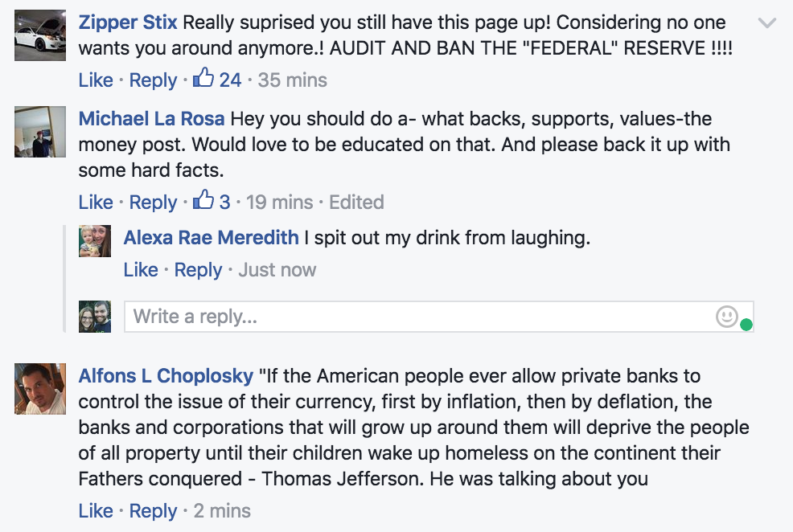Like Alfons L Choplosky's comment
The image size is (793, 532).
(x=96, y=511)
